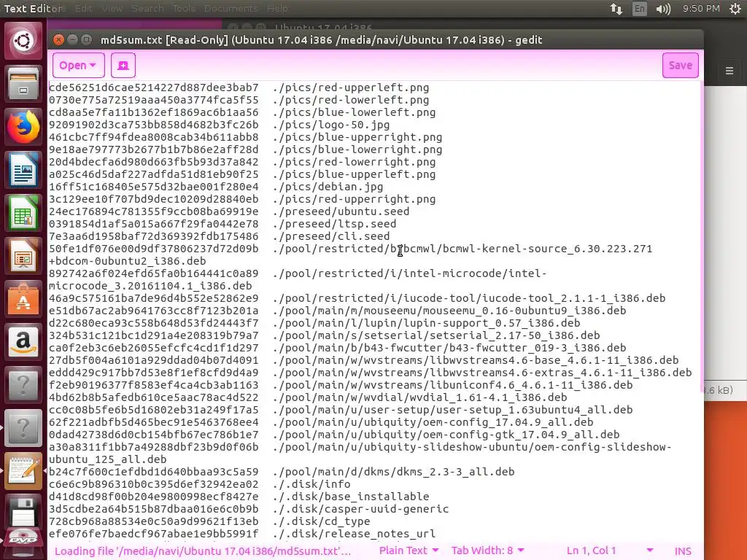
Task: Open hamburger menu in background window
Action: 729,71
